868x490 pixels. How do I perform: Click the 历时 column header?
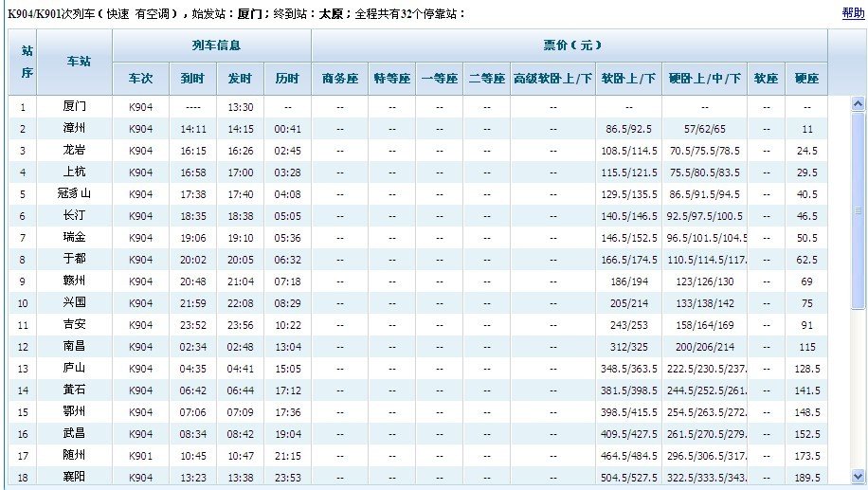coord(287,79)
